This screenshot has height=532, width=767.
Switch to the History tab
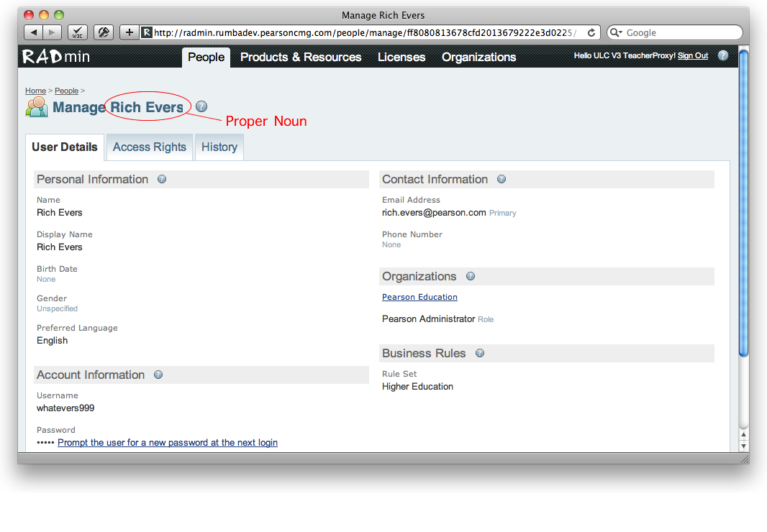tap(219, 147)
